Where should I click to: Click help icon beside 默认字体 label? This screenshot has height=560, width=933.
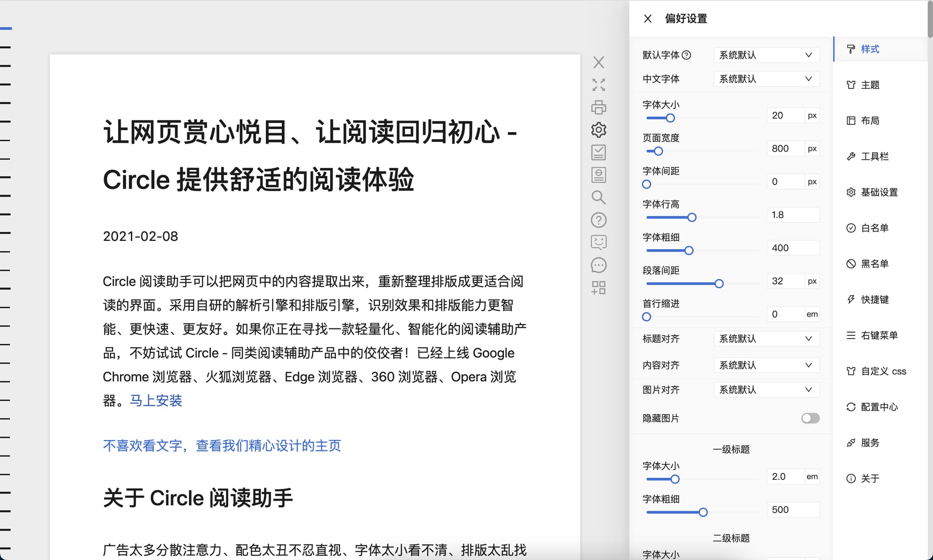point(686,55)
